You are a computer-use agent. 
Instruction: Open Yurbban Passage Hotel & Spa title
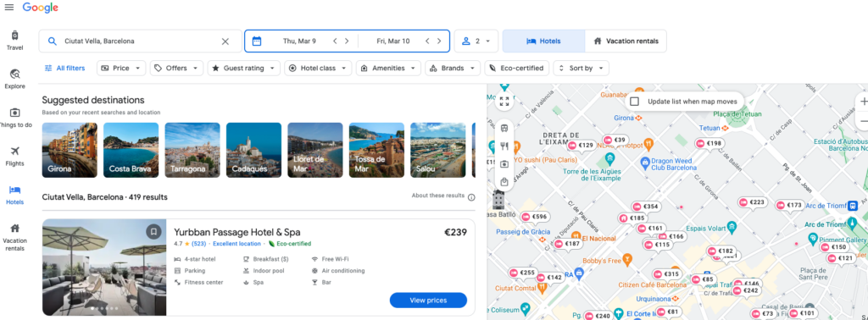tap(237, 232)
